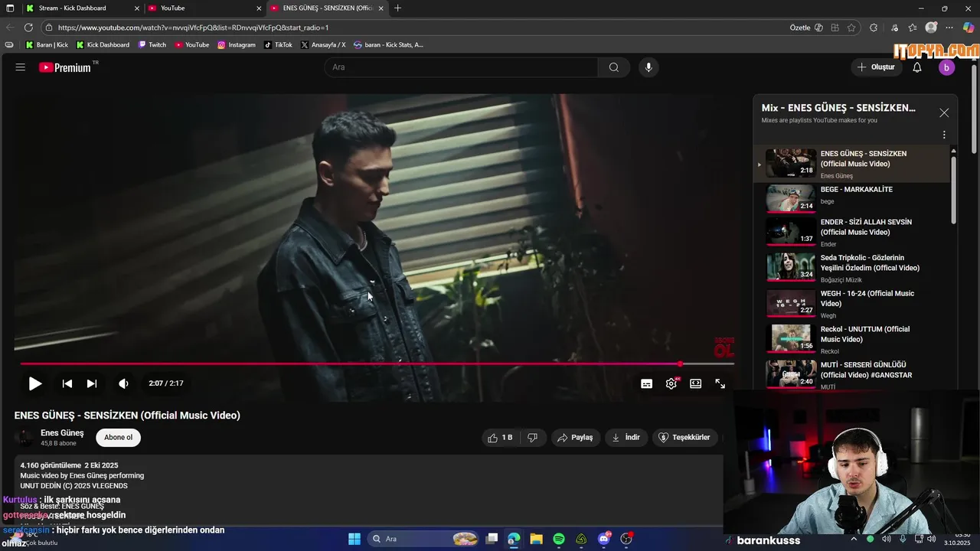The width and height of the screenshot is (980, 551).
Task: Reload the current page
Action: pyautogui.click(x=28, y=28)
